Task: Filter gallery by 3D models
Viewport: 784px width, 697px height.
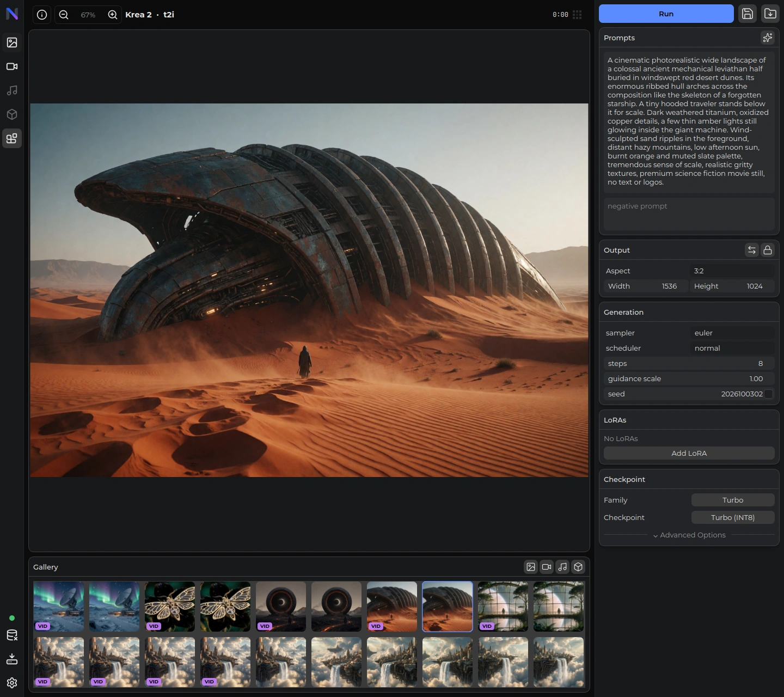Action: (x=578, y=567)
